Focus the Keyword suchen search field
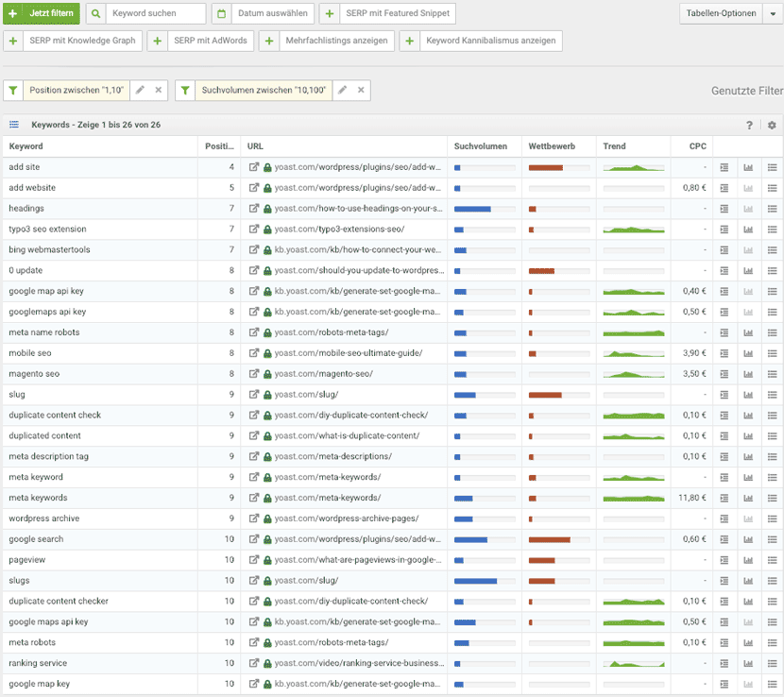 tap(156, 13)
